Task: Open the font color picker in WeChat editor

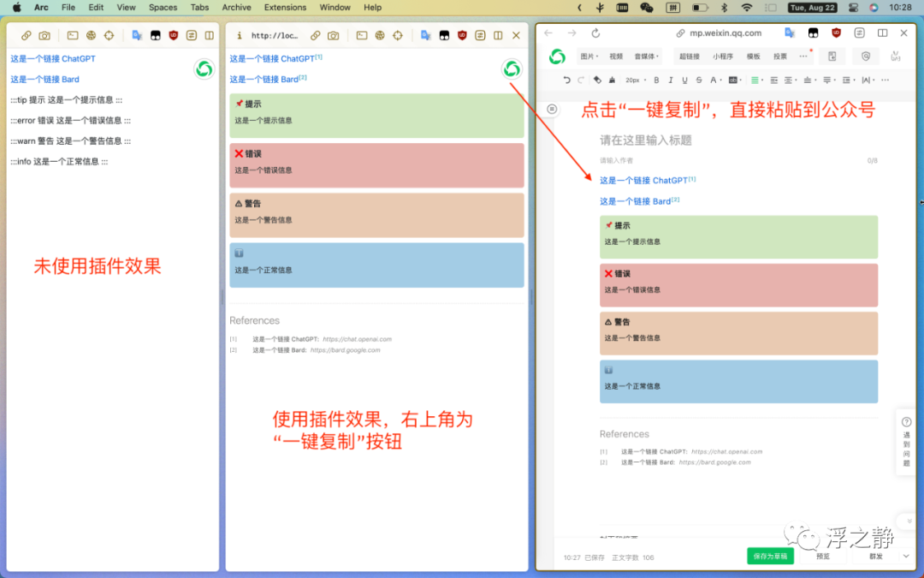Action: tap(714, 80)
